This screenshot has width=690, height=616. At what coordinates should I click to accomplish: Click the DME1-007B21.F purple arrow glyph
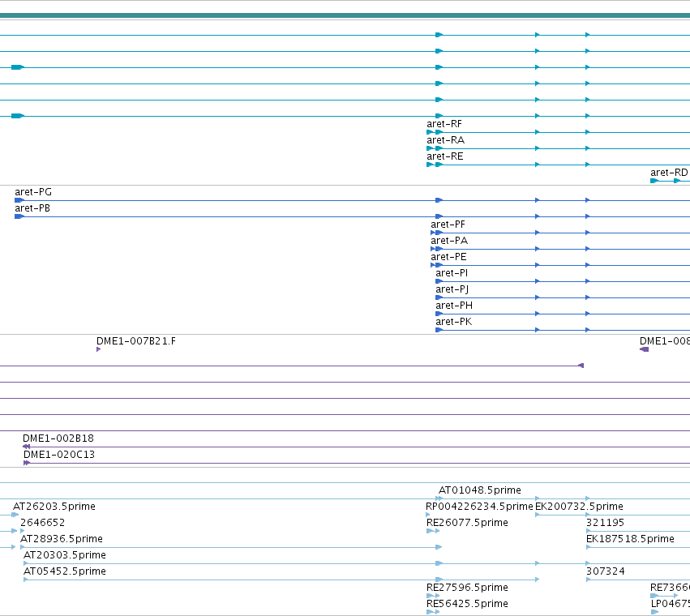(x=99, y=349)
